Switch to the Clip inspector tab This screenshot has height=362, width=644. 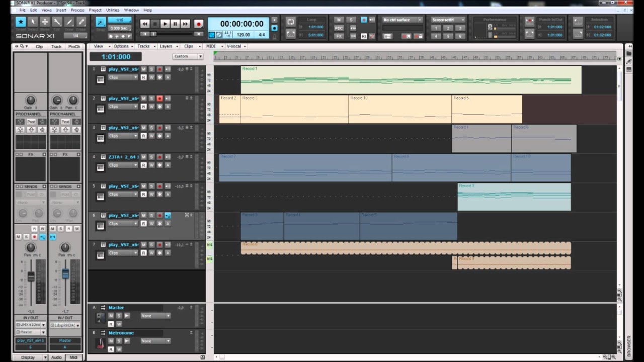tap(39, 47)
